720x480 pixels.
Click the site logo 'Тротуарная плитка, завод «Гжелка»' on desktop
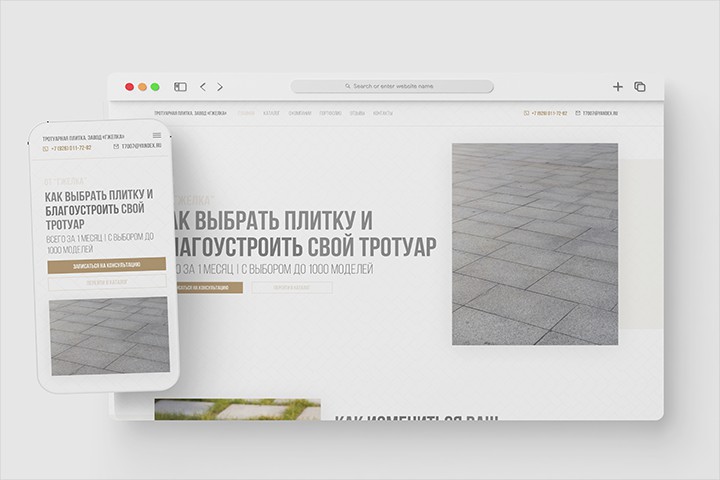(190, 113)
